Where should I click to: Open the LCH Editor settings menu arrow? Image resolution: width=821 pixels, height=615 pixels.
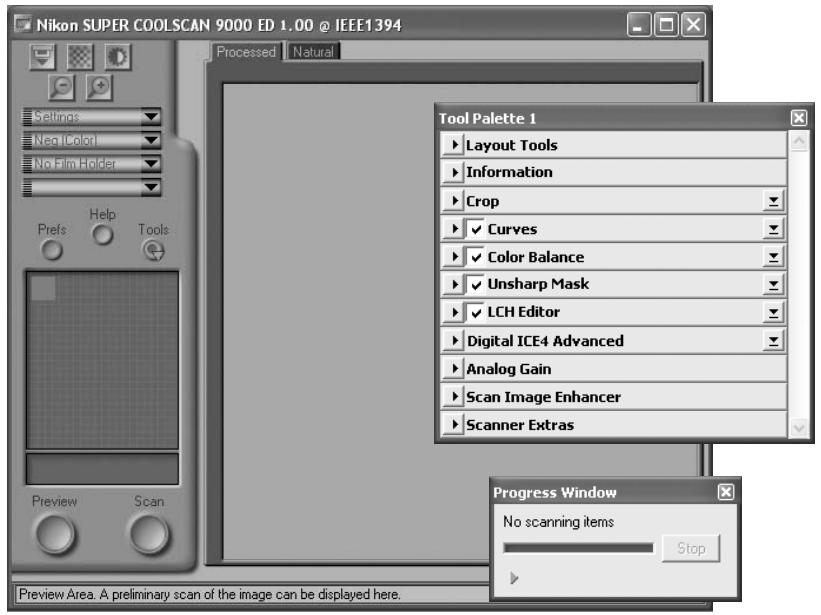tap(773, 313)
